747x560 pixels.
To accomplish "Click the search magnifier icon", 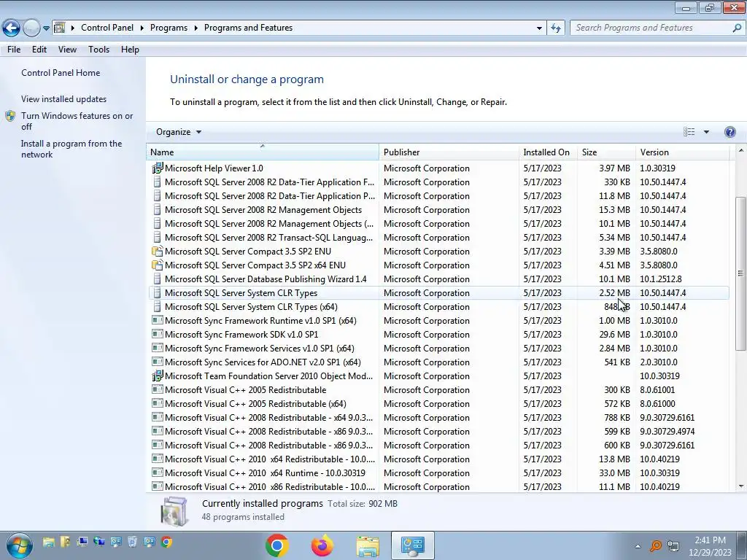I will (737, 28).
